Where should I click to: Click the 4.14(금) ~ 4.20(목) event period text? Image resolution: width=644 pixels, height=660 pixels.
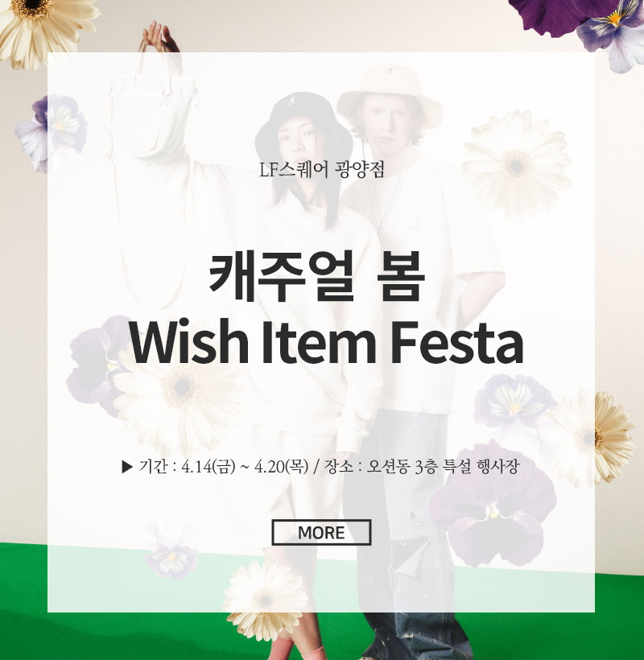click(245, 467)
